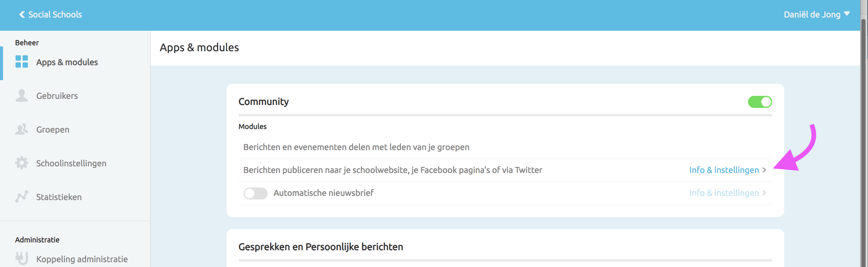Open the Gebruikers section in the sidebar
The image size is (868, 267).
tap(57, 96)
